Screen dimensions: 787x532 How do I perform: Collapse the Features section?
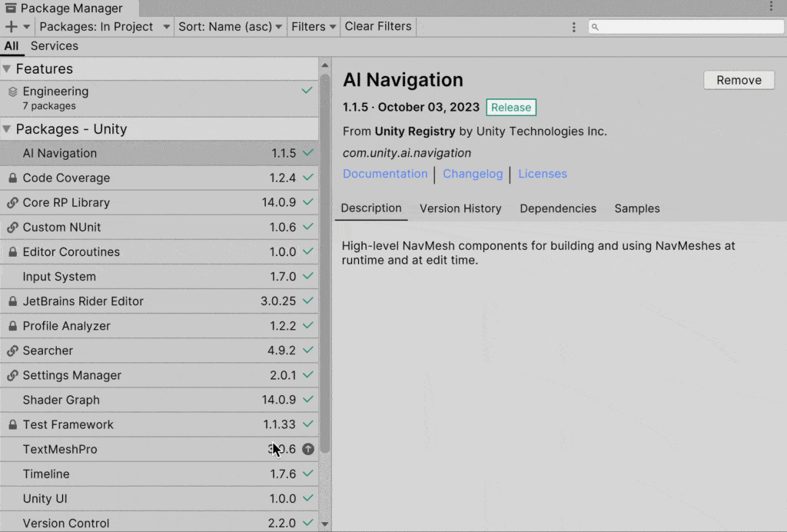[7, 69]
